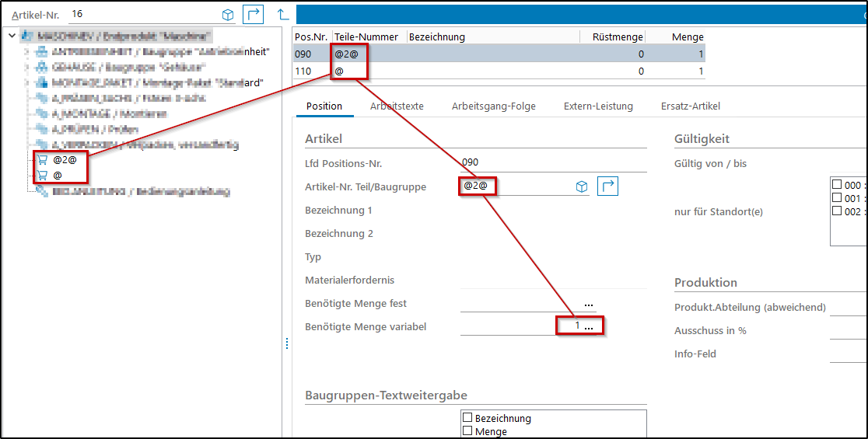Click the up-arrow icon in top toolbar
This screenshot has height=439, width=868.
point(283,15)
